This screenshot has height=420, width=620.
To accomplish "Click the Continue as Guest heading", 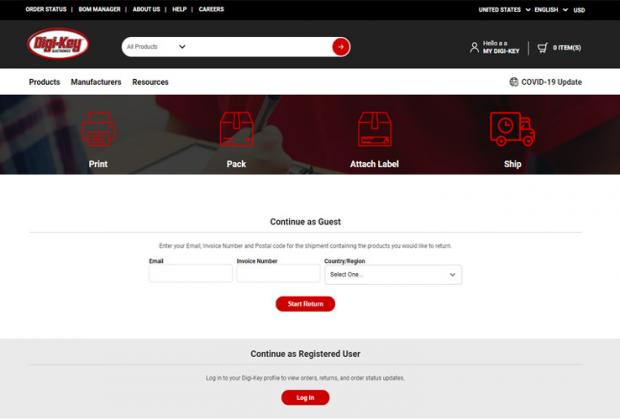I will (x=305, y=221).
